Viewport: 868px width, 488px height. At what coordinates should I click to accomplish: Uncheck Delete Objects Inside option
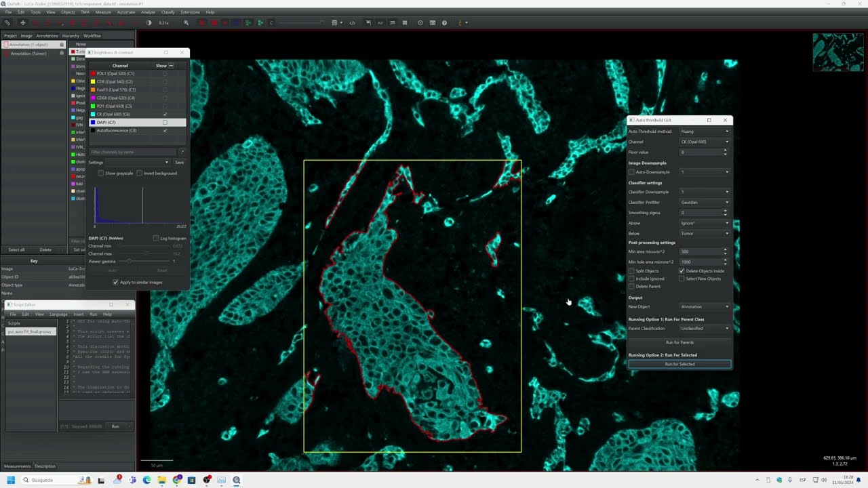point(682,271)
